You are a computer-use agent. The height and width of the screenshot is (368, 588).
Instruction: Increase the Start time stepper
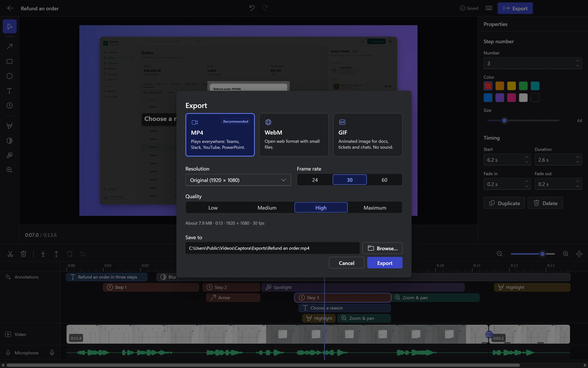[526, 157]
